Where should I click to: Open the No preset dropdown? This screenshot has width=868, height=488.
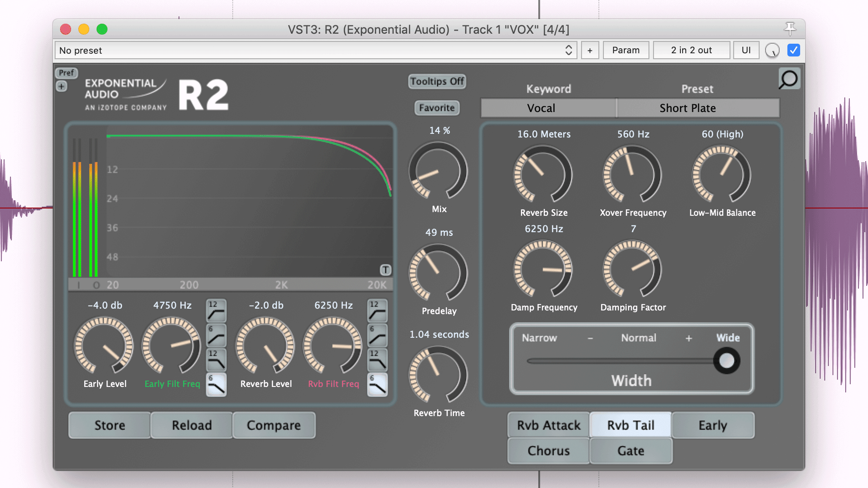pos(316,50)
